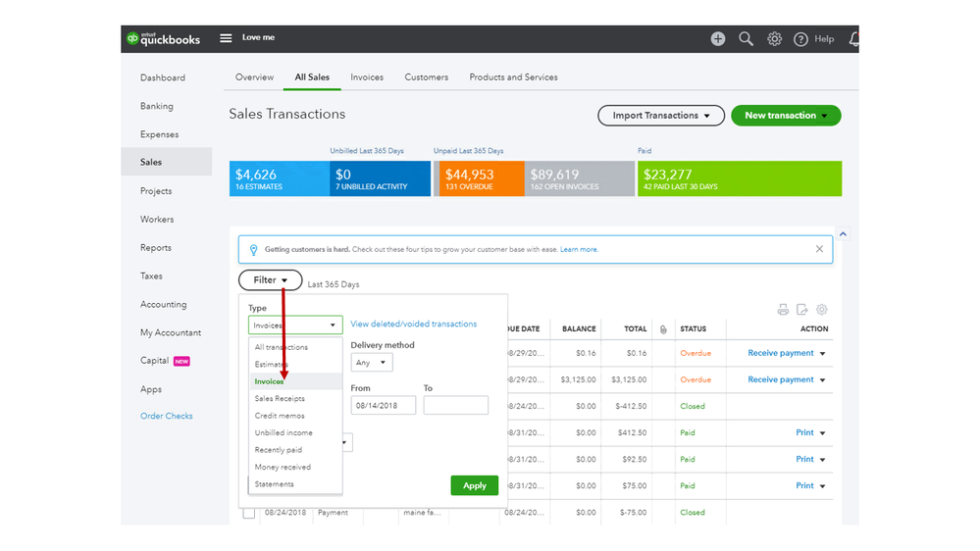
Task: Open the table settings gear icon
Action: [x=821, y=309]
